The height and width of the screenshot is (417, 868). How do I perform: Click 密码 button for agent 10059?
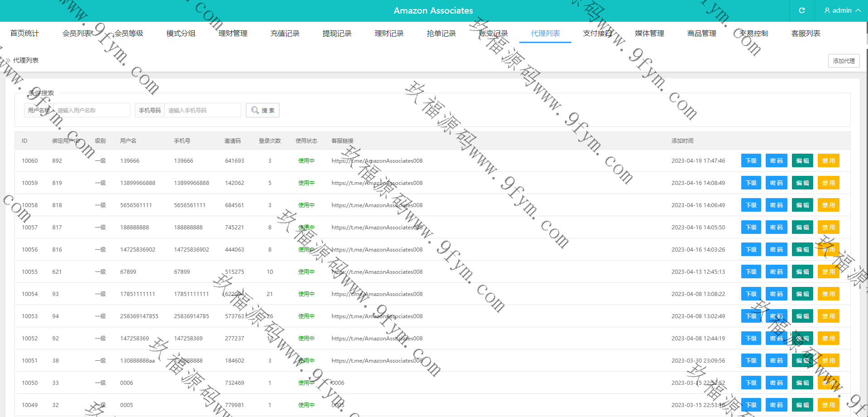776,183
